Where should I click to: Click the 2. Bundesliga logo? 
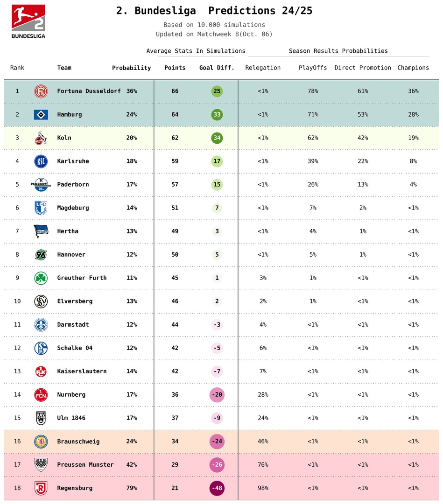pos(28,21)
